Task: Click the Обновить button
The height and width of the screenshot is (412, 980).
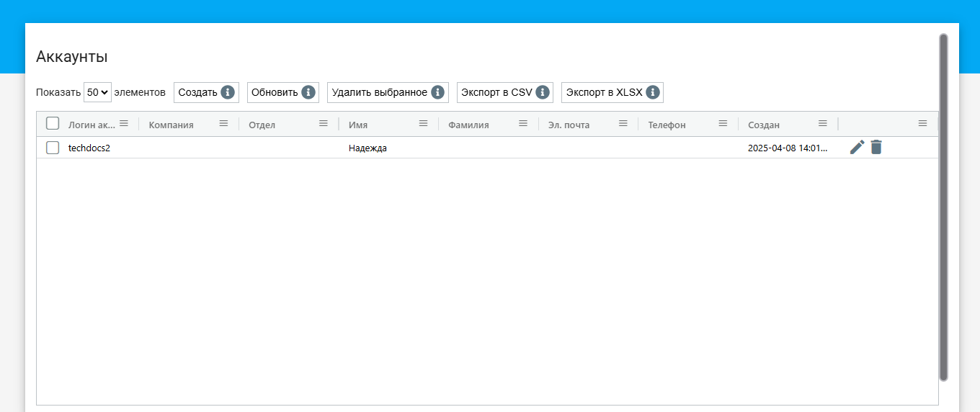Action: tap(275, 92)
